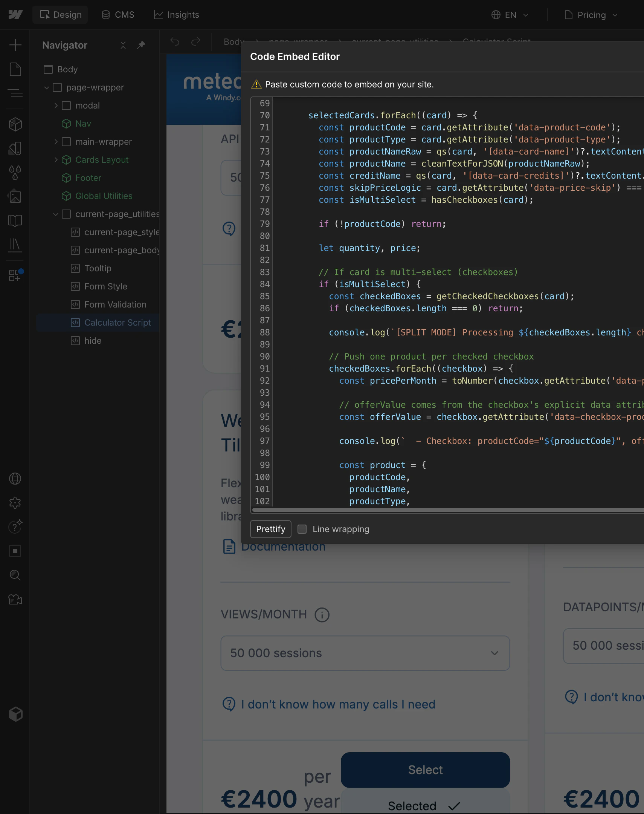644x814 pixels.
Task: Open the Variables droplets icon
Action: point(15,172)
